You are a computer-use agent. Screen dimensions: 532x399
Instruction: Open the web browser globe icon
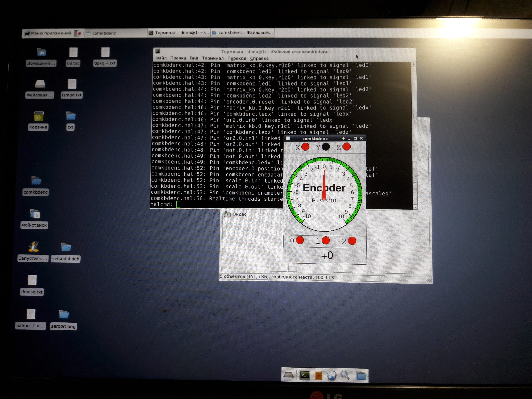click(x=332, y=375)
